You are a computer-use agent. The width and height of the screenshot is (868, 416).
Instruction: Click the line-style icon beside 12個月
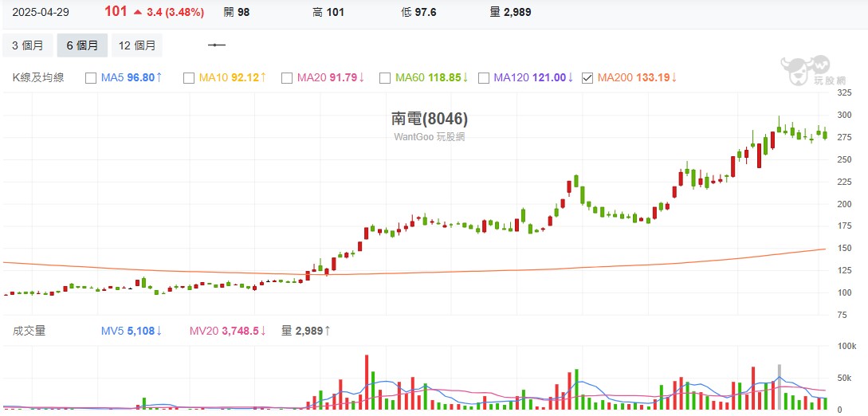pyautogui.click(x=217, y=45)
